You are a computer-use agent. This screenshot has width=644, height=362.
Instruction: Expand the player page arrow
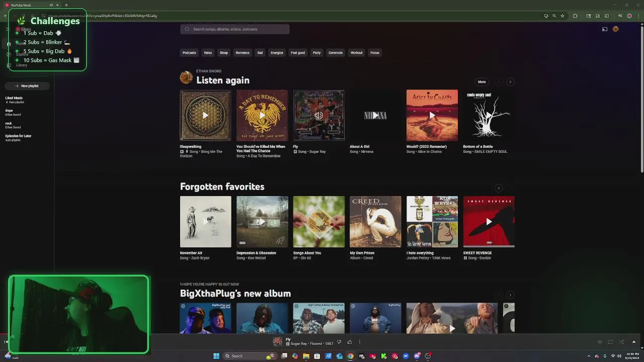pyautogui.click(x=634, y=342)
